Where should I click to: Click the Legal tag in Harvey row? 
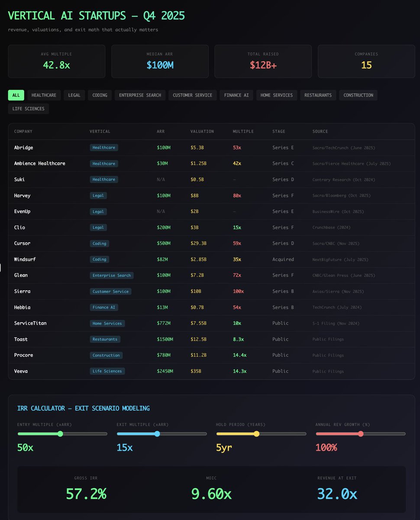(98, 195)
